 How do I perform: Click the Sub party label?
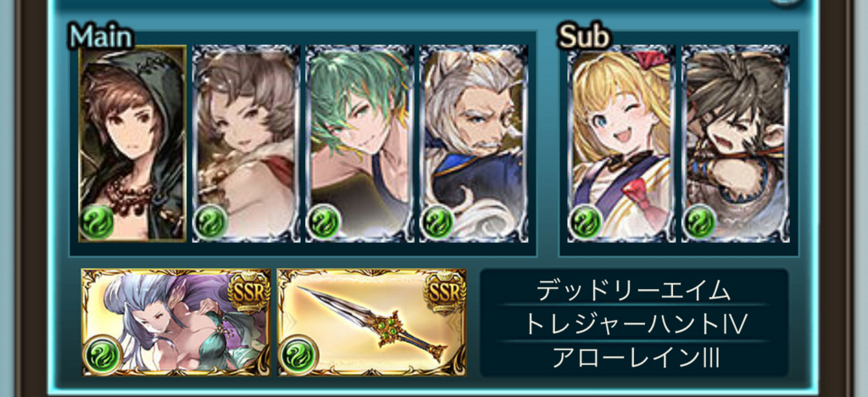click(584, 36)
